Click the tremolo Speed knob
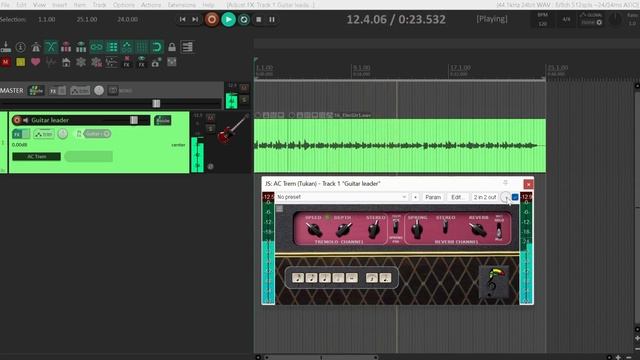The width and height of the screenshot is (640, 360). click(314, 230)
